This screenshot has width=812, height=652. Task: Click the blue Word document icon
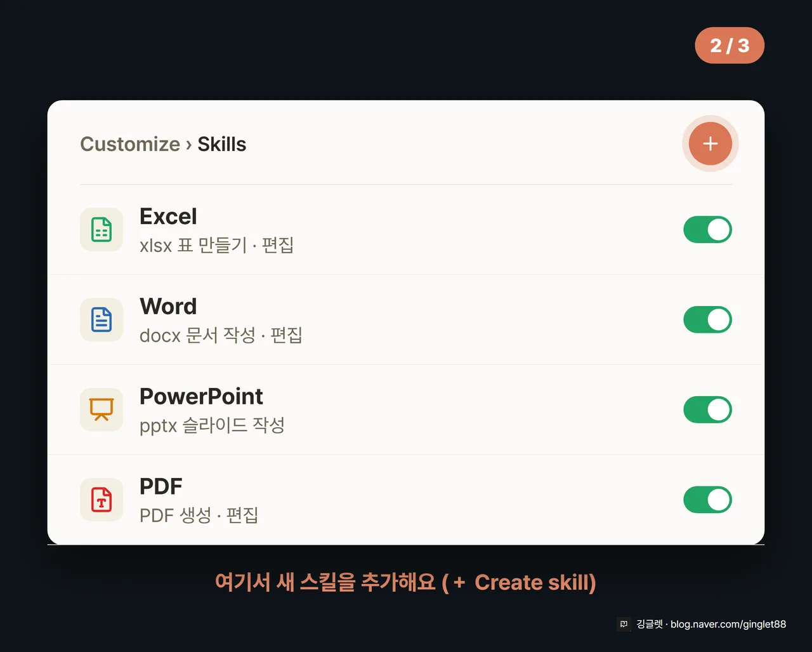click(x=101, y=319)
